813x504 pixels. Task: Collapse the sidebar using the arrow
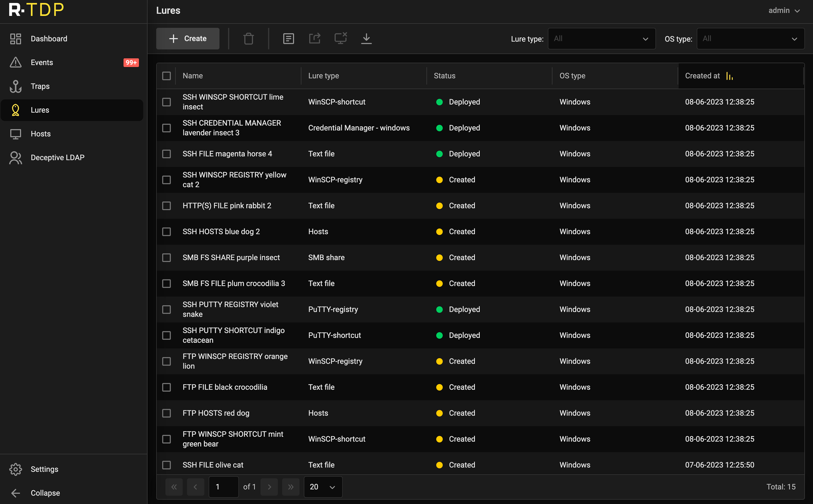click(x=16, y=493)
